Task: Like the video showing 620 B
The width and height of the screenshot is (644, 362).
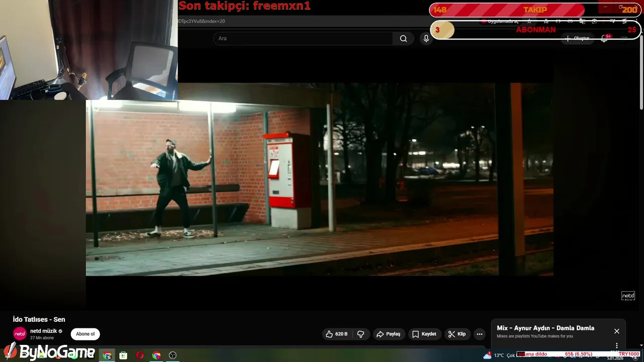Action: (337, 334)
